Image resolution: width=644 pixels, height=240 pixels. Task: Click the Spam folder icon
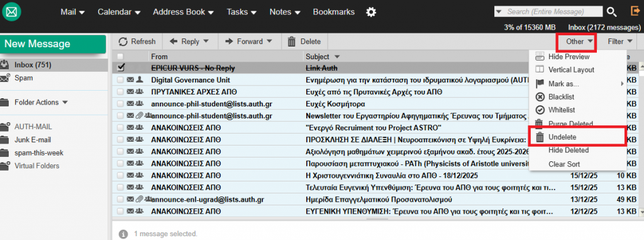pos(4,78)
